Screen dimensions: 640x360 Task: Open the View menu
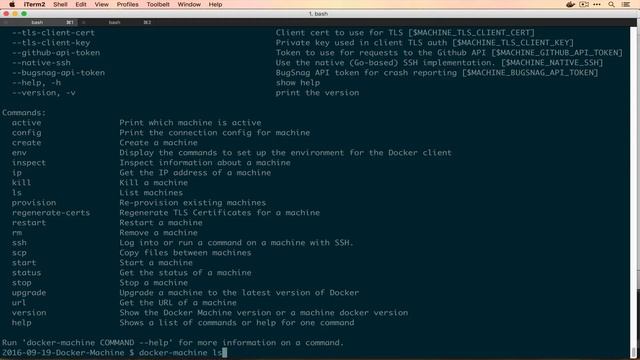pos(102,4)
